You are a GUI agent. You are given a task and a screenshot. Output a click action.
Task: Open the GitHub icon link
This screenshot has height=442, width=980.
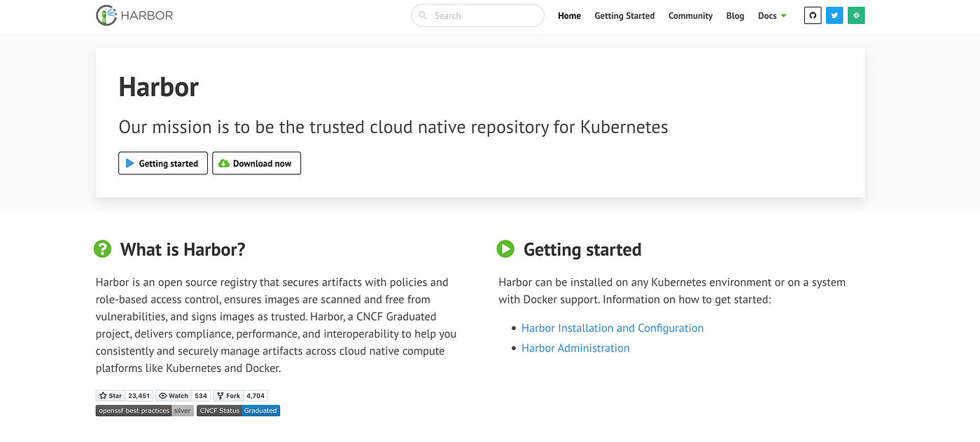pos(813,15)
